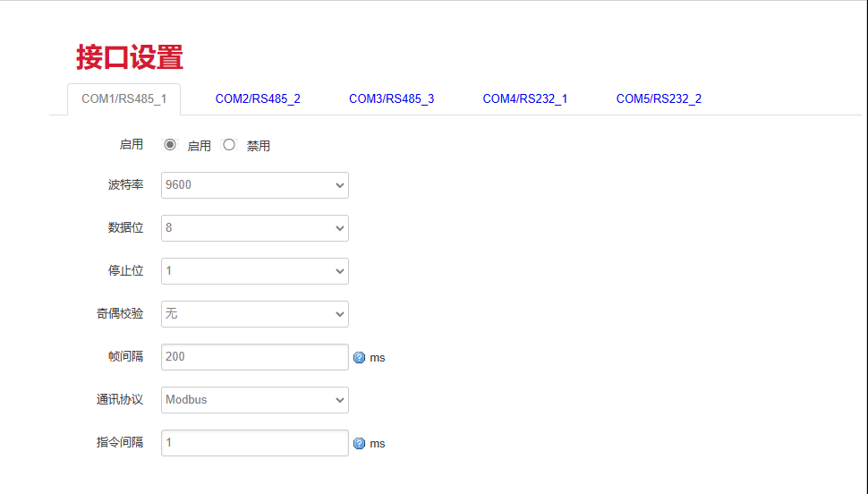Click the 接口设置 page heading
868x494 pixels.
coord(130,57)
